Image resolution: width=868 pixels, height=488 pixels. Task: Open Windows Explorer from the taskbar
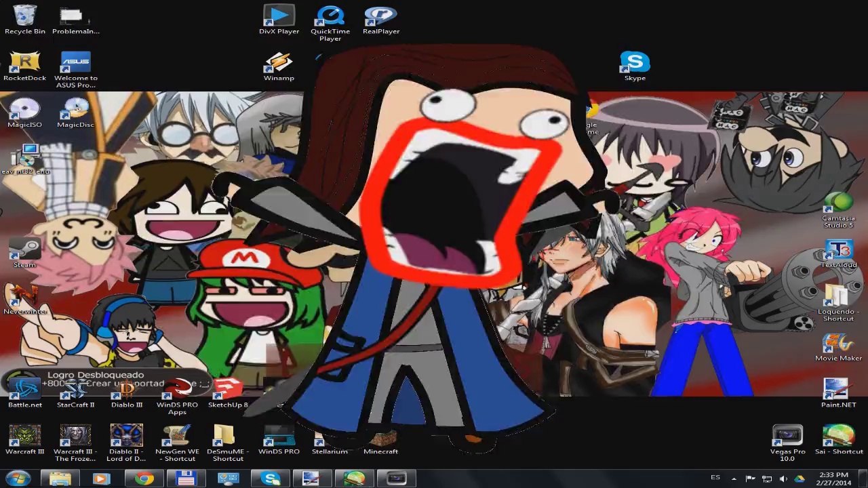point(60,479)
